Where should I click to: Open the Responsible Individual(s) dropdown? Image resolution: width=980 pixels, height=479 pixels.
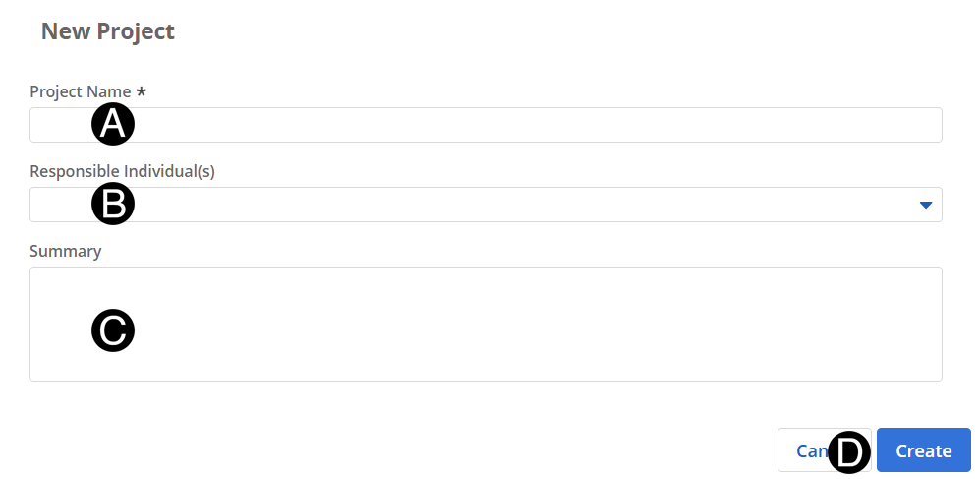(x=531, y=205)
